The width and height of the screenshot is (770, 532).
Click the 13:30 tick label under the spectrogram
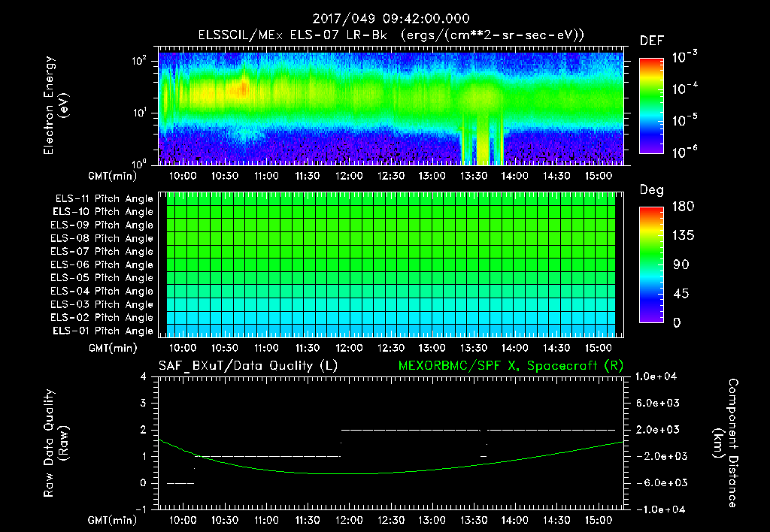coord(474,176)
